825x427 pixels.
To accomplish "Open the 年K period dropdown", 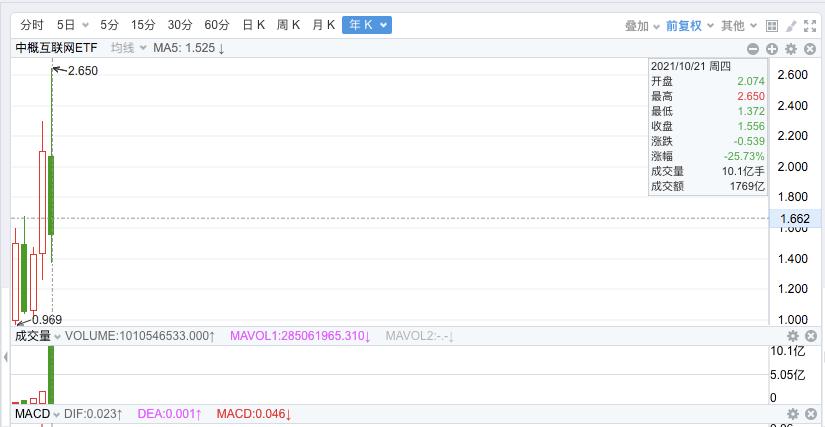I will pos(367,25).
